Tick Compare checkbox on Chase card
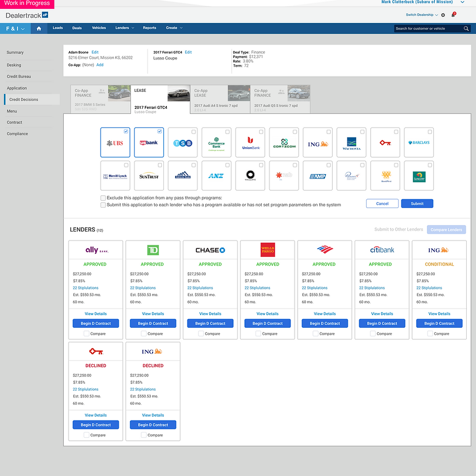This screenshot has height=476, width=476. click(x=201, y=334)
